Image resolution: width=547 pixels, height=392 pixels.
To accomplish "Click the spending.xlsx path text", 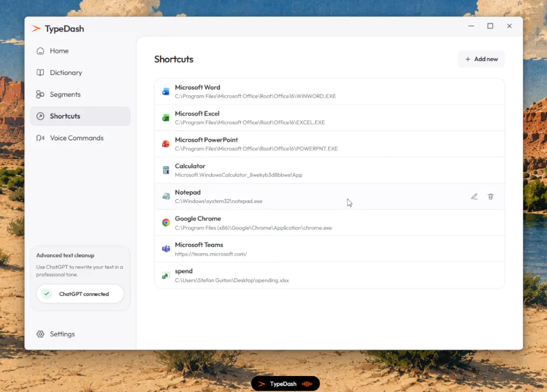I will point(232,280).
